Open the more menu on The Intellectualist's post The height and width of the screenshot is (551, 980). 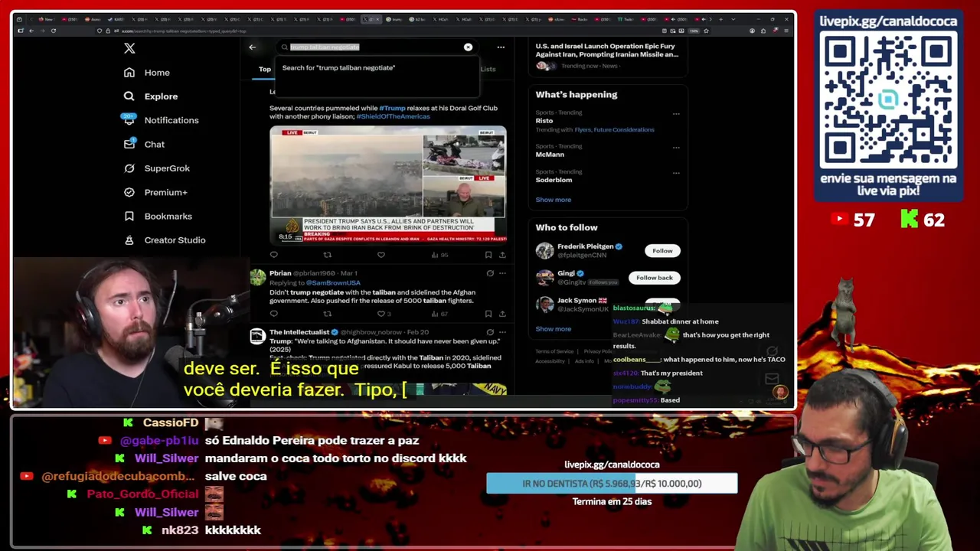[x=502, y=332]
